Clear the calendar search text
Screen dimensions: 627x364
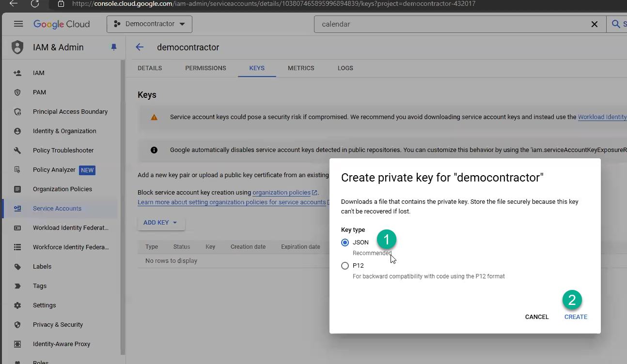pos(594,24)
